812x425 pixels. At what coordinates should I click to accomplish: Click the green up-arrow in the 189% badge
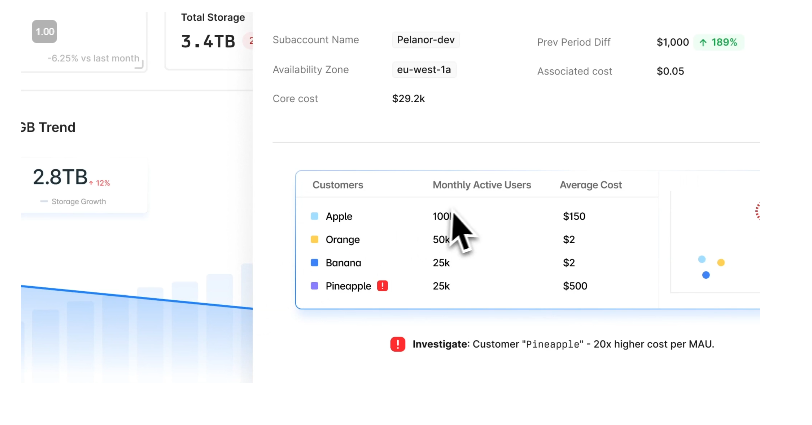click(x=704, y=43)
